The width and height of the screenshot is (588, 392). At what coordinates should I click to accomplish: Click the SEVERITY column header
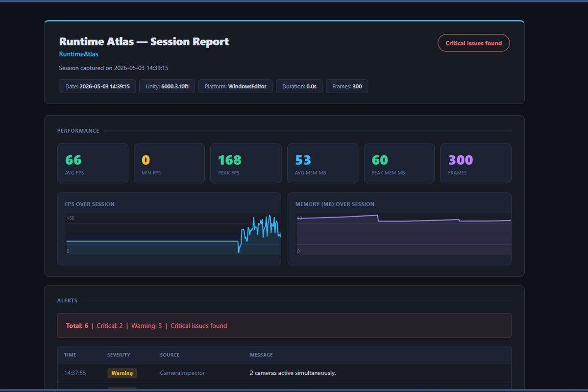[119, 355]
